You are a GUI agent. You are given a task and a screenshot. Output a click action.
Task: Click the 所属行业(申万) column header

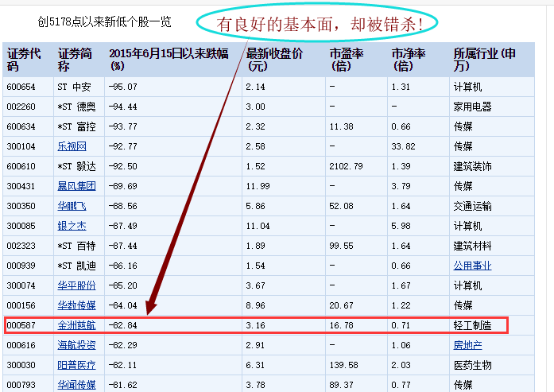pos(485,60)
